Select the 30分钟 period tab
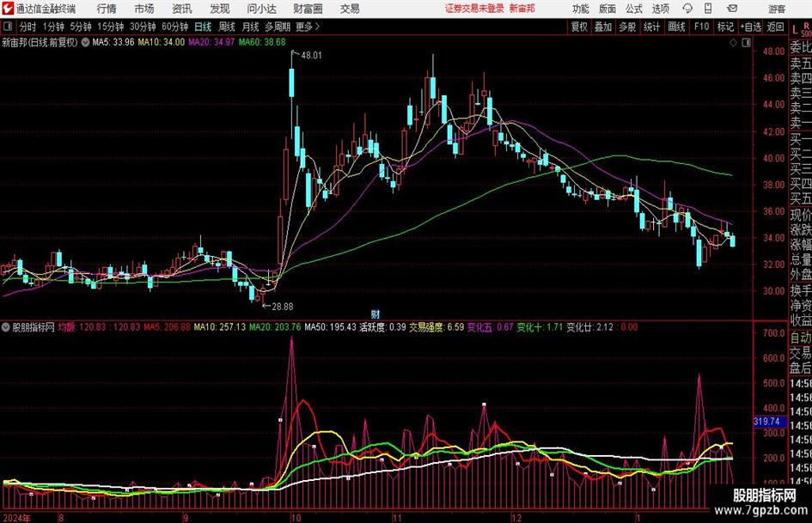The image size is (812, 523). 143,27
